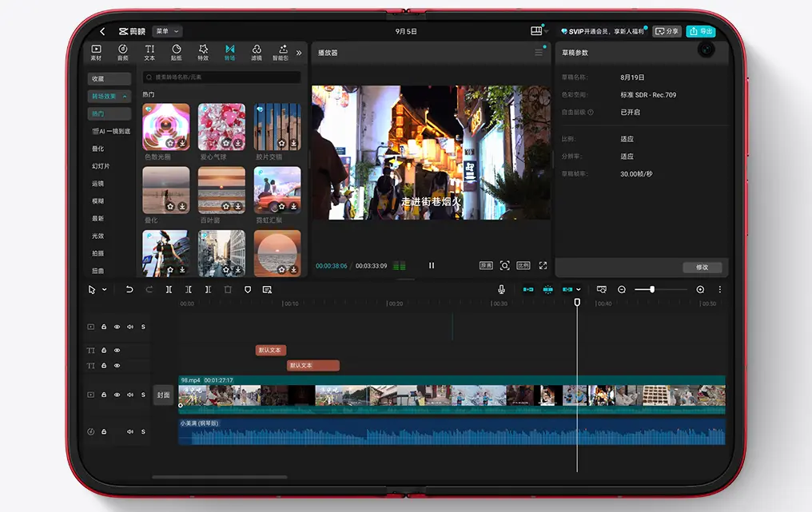Switch to the 文本 tab
The image size is (812, 512).
click(x=149, y=52)
